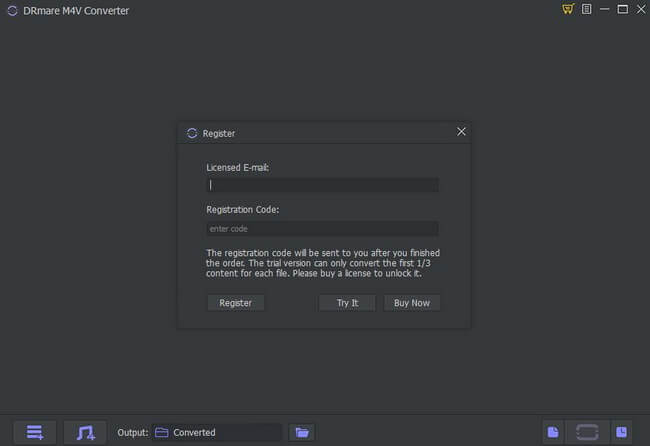Click the add files list icon

pos(35,432)
